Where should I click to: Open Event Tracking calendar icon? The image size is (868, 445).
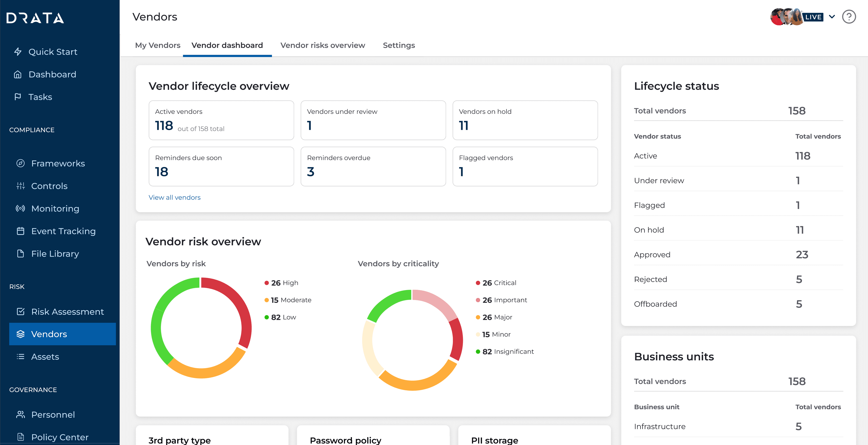[x=21, y=231]
